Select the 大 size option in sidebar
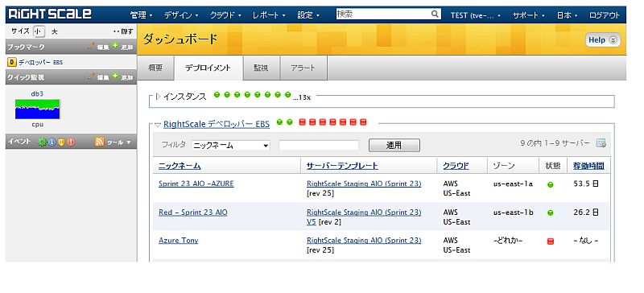Screen dimensions: 644x293 pos(54,31)
